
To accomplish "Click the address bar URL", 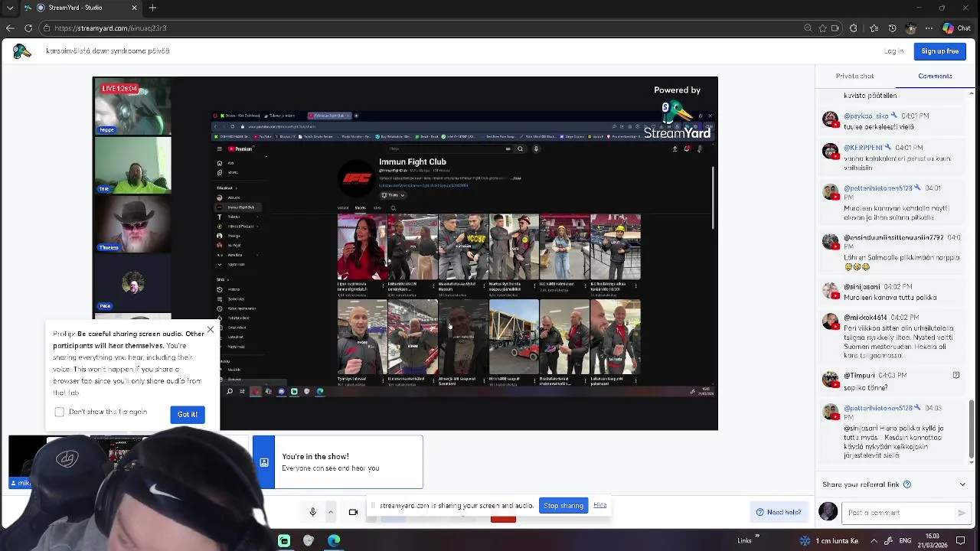I will [x=110, y=28].
